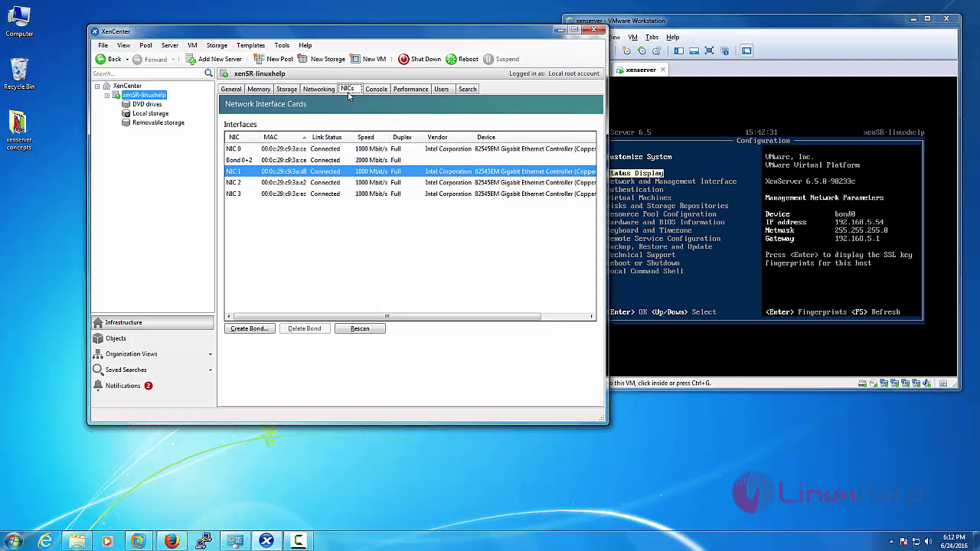Click VMware revert snapshot icon
Image resolution: width=980 pixels, height=551 pixels.
click(x=642, y=51)
